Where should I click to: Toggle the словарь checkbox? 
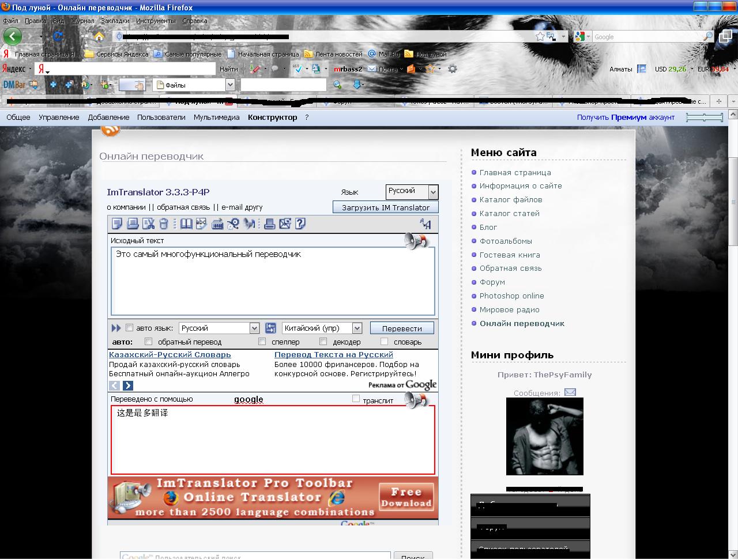(384, 342)
